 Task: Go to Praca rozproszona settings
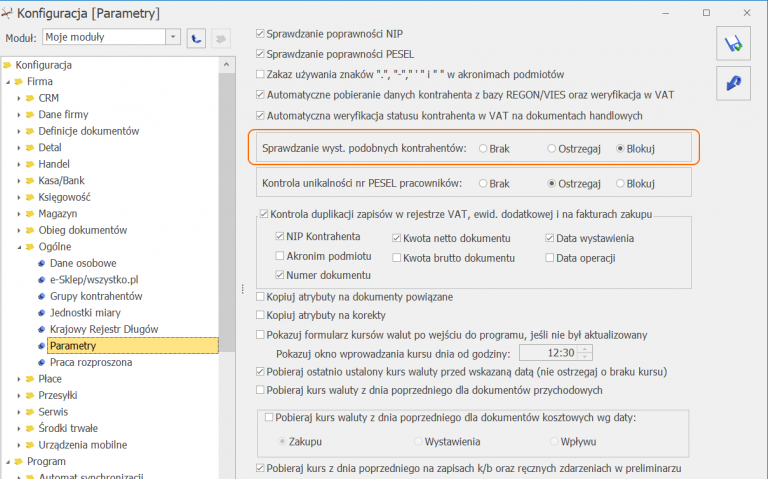point(90,362)
